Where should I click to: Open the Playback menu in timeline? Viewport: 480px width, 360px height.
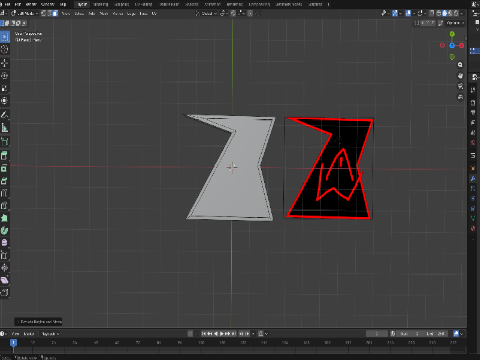click(51, 334)
